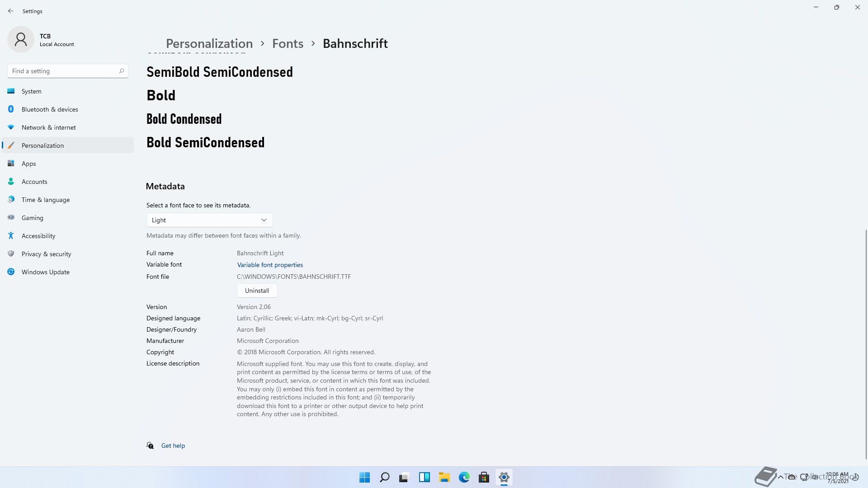This screenshot has width=868, height=488.
Task: Open the Windows Start button in taskbar
Action: pyautogui.click(x=364, y=477)
